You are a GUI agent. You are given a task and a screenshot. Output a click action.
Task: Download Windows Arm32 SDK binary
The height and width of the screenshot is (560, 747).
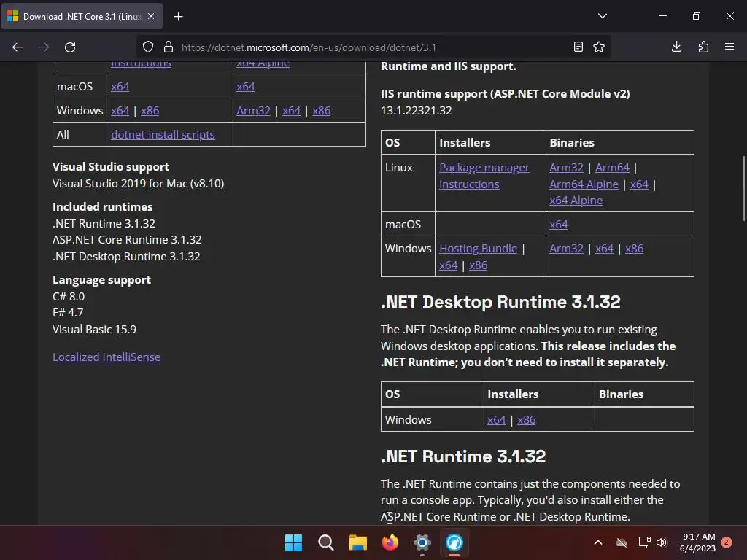(x=253, y=111)
